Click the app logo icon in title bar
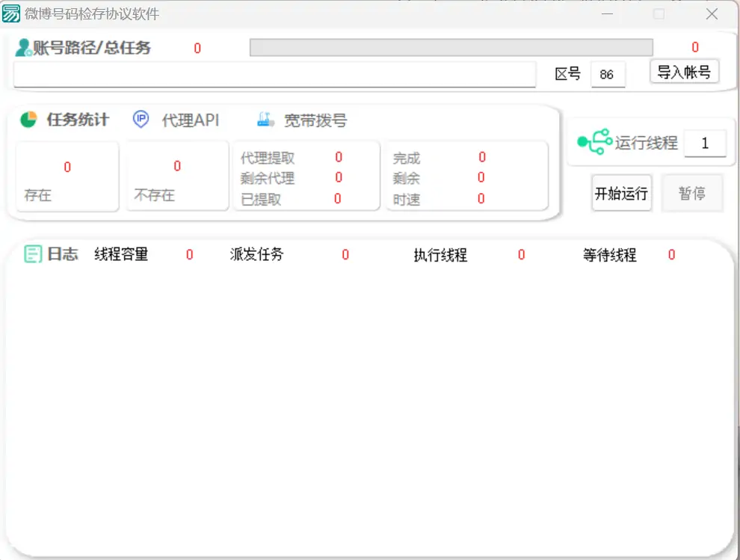 click(11, 13)
